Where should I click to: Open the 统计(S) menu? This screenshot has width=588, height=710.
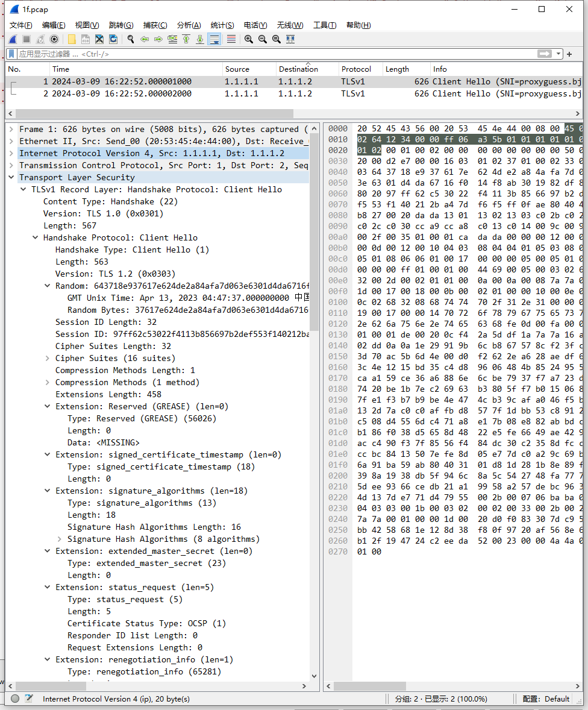pyautogui.click(x=222, y=25)
